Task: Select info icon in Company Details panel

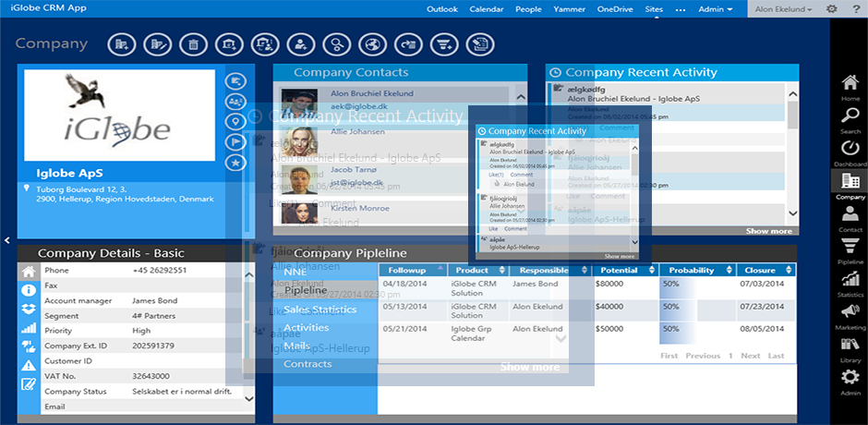Action: [x=29, y=290]
